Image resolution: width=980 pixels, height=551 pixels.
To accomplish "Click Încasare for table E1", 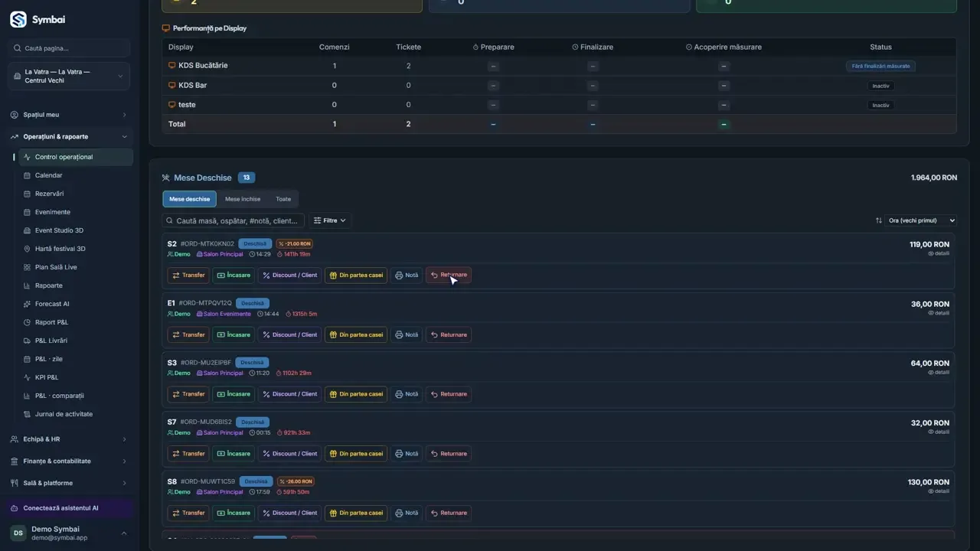I will (x=234, y=334).
